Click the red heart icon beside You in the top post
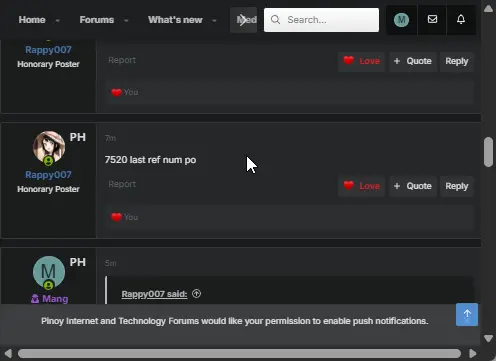Viewport: 496px width, 361px height. coord(116,92)
